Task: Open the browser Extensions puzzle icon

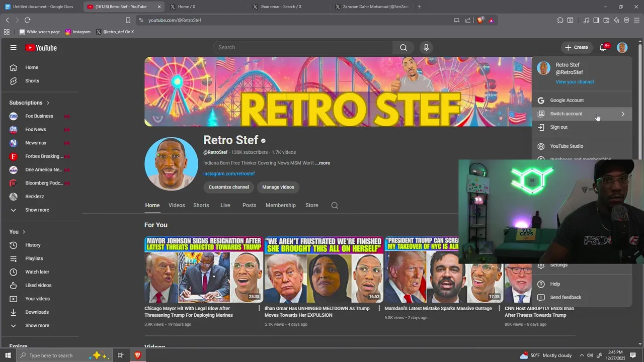Action: (x=560, y=20)
